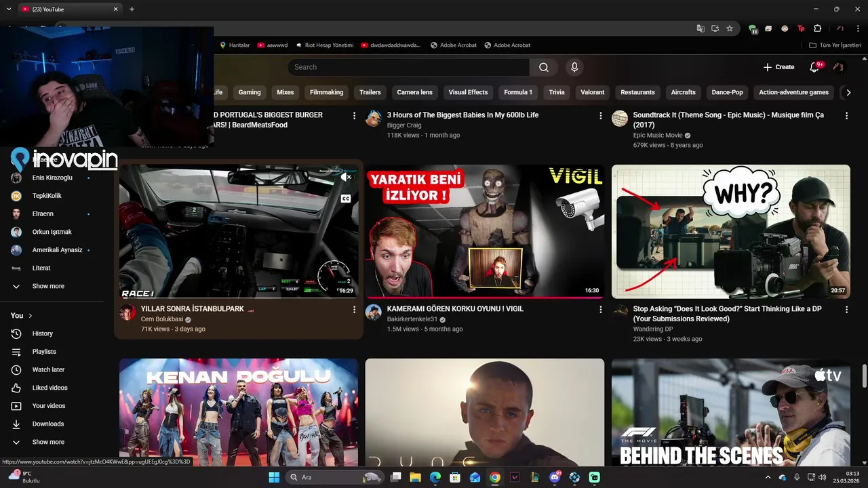Open the Google Translate page icon
The width and height of the screenshot is (868, 488).
click(701, 28)
